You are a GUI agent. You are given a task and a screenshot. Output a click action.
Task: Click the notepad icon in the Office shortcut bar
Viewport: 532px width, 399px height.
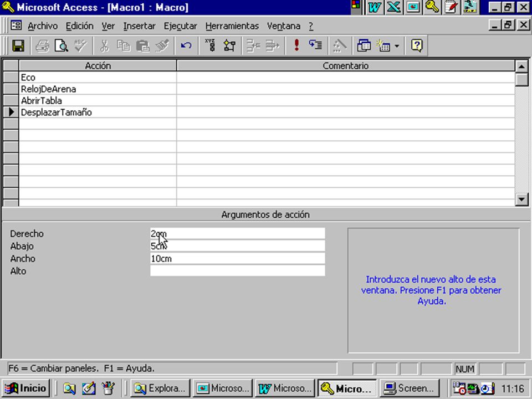pos(451,7)
